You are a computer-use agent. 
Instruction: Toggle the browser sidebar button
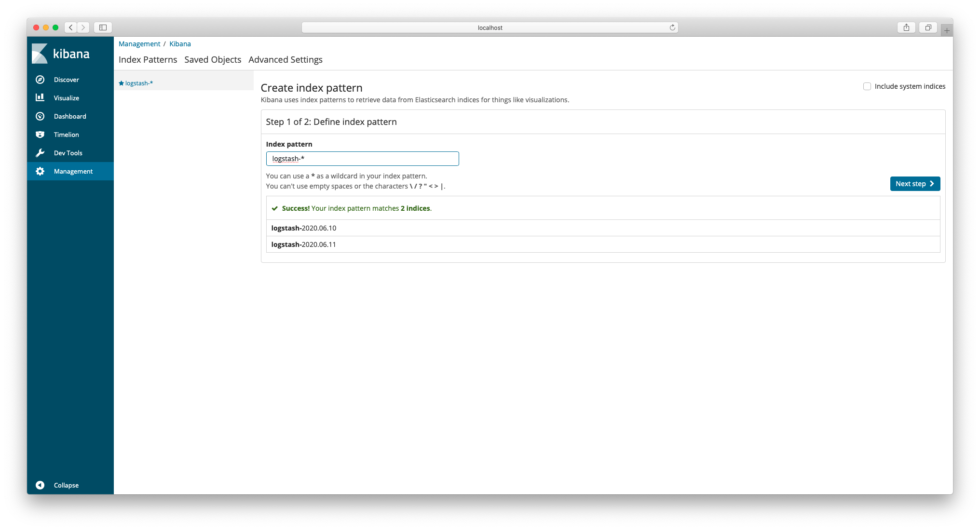pos(103,27)
